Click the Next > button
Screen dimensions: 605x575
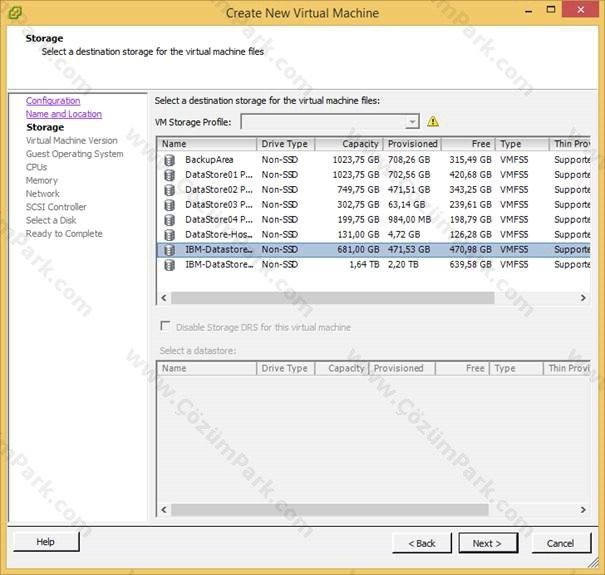tap(488, 543)
